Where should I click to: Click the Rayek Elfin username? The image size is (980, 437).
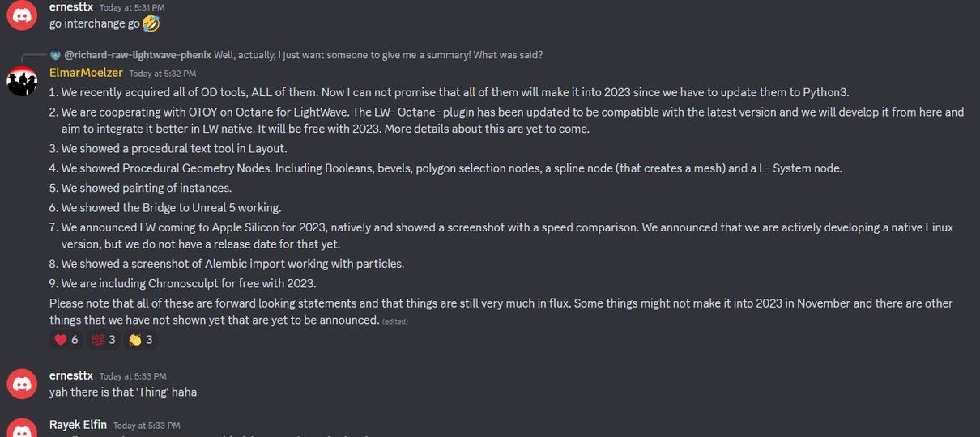78,425
